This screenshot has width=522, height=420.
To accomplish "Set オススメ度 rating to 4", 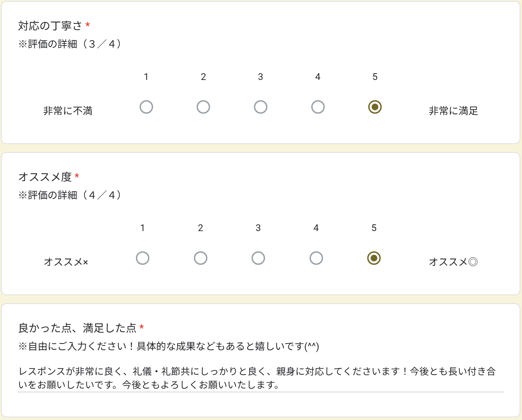I will [x=316, y=258].
